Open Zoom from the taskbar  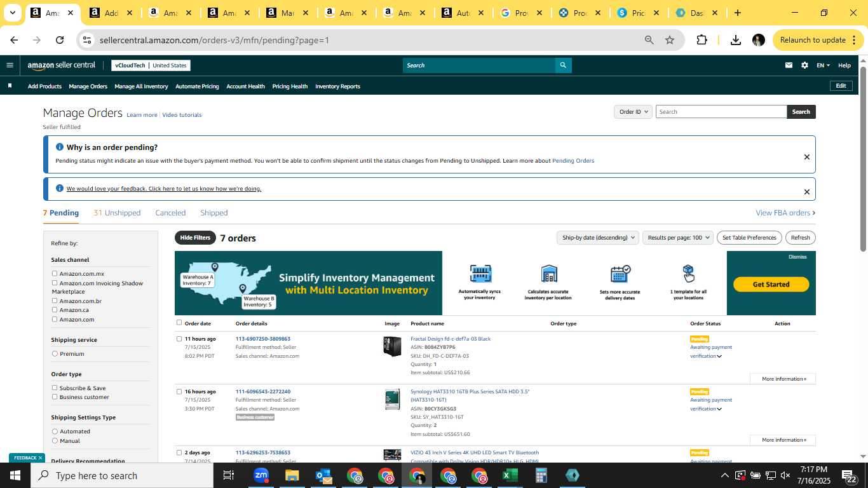261,475
